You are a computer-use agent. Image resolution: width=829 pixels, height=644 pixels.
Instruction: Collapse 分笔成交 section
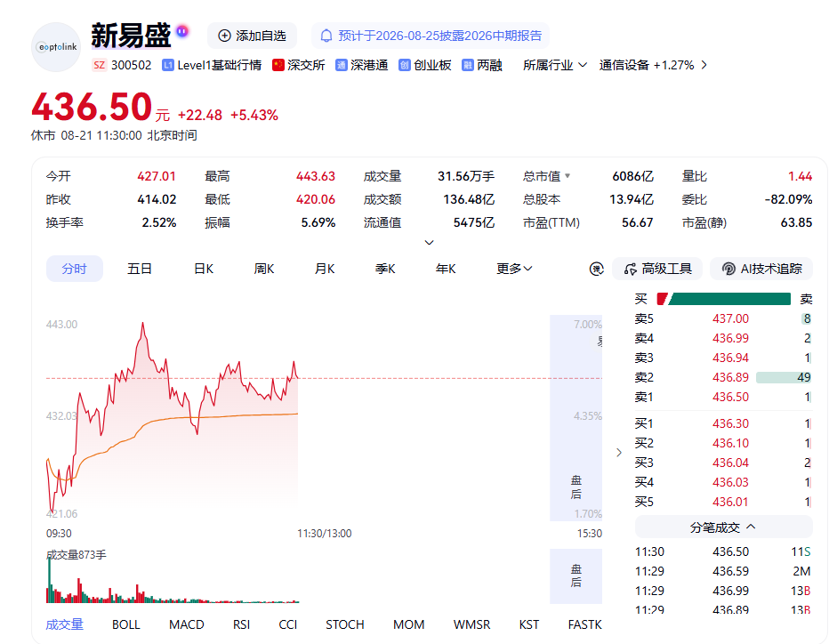click(x=723, y=527)
